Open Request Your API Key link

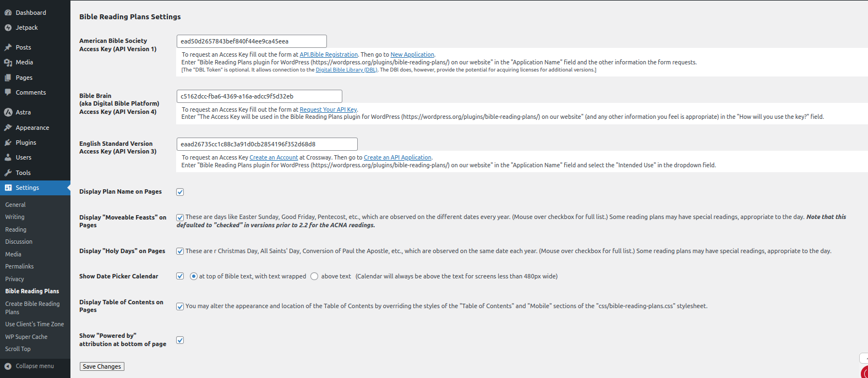coord(328,109)
